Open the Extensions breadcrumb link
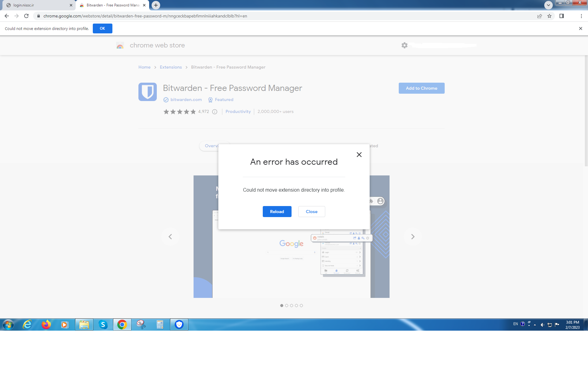 tap(171, 67)
